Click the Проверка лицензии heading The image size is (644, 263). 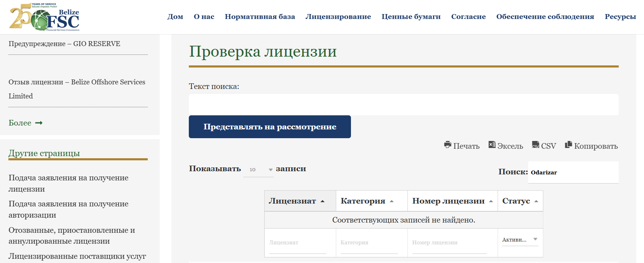(263, 51)
